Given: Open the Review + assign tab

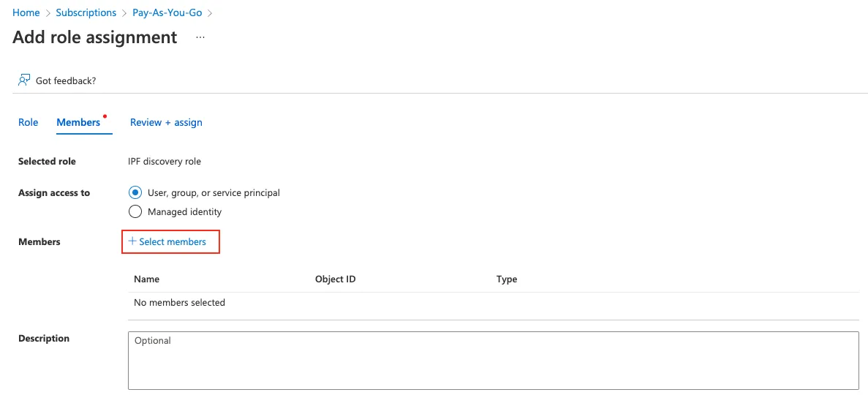Looking at the screenshot, I should (x=166, y=122).
